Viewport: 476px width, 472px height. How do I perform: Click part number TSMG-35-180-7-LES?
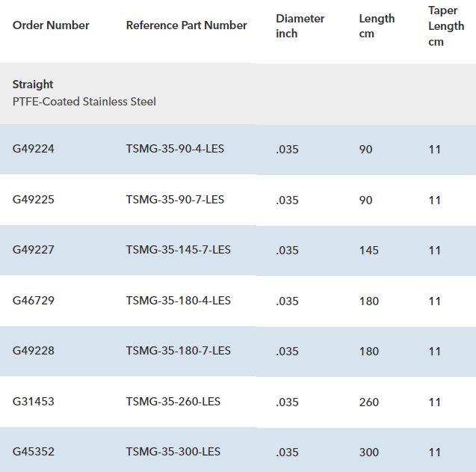pos(178,351)
